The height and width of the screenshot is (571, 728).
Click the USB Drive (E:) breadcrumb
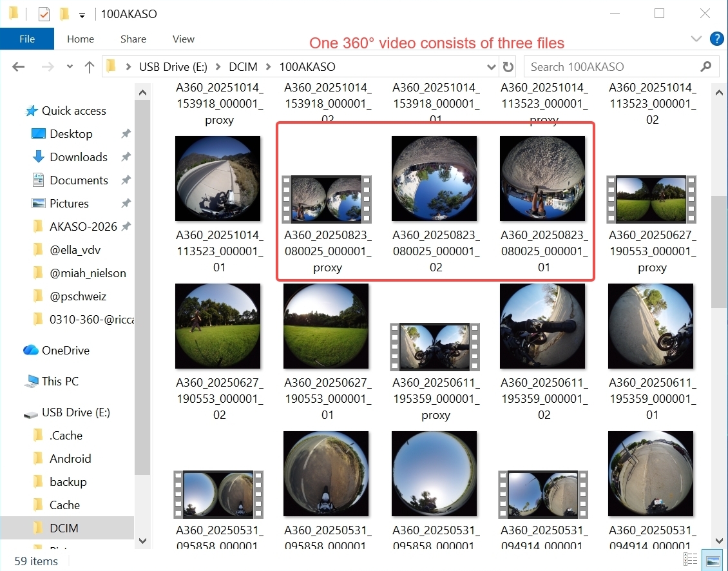coord(173,67)
